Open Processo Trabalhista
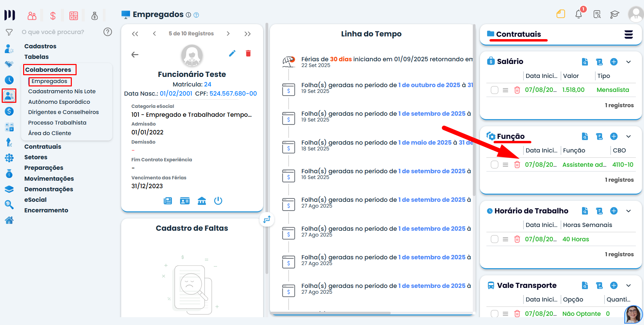The image size is (644, 325). point(57,123)
